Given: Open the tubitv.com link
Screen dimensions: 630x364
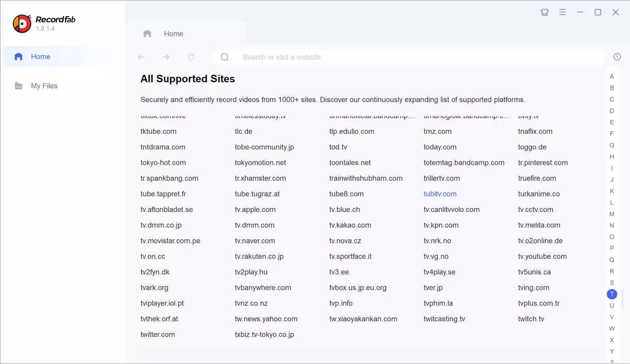Looking at the screenshot, I should [x=440, y=194].
